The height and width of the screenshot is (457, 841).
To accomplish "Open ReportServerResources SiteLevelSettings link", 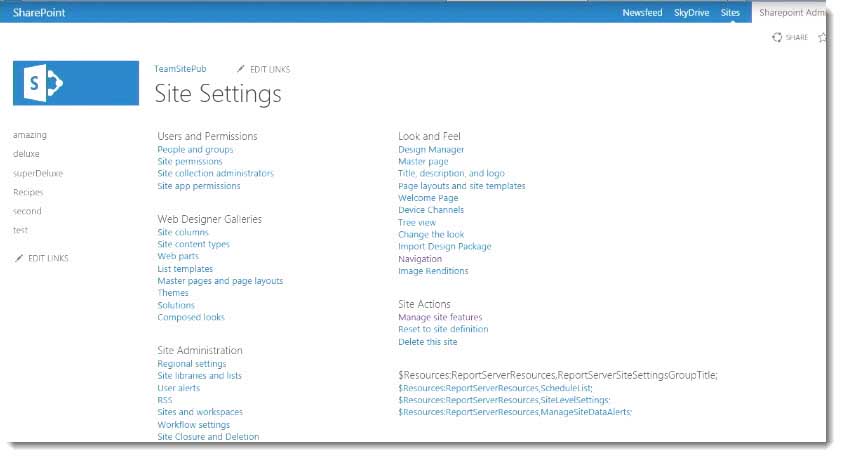I will 504,400.
